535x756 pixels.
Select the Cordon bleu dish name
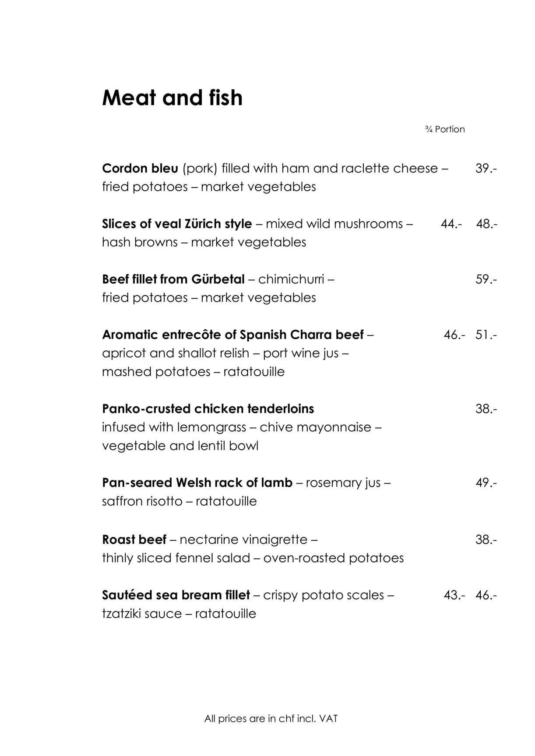tap(140, 168)
